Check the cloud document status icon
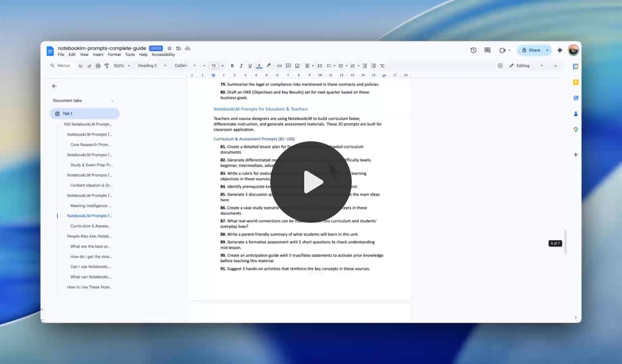Viewport: 622px width, 364px height. tap(188, 49)
